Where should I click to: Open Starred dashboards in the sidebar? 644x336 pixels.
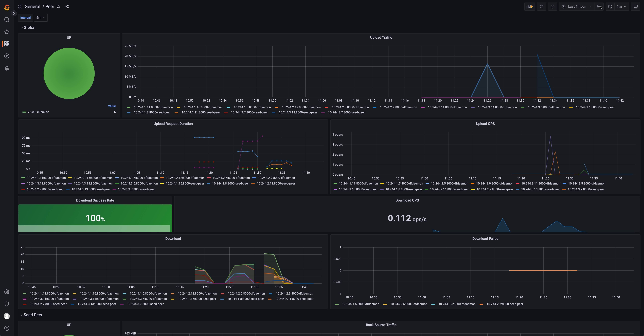tap(7, 32)
